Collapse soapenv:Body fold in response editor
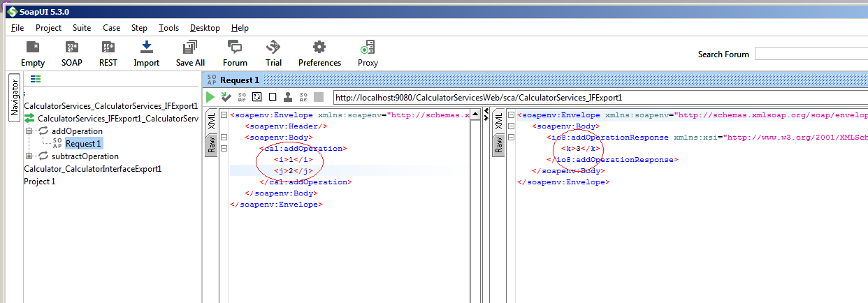This screenshot has height=303, width=868. click(510, 126)
